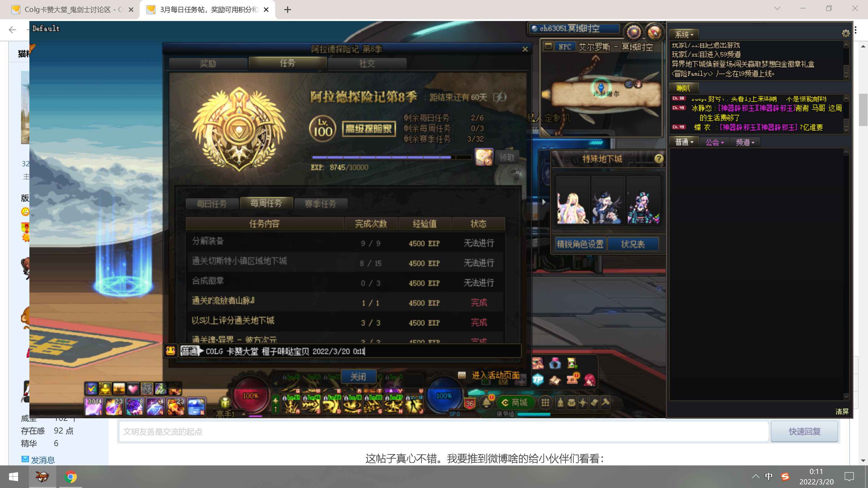Click the pink heart buff icon
The width and height of the screenshot is (868, 488).
pyautogui.click(x=133, y=389)
